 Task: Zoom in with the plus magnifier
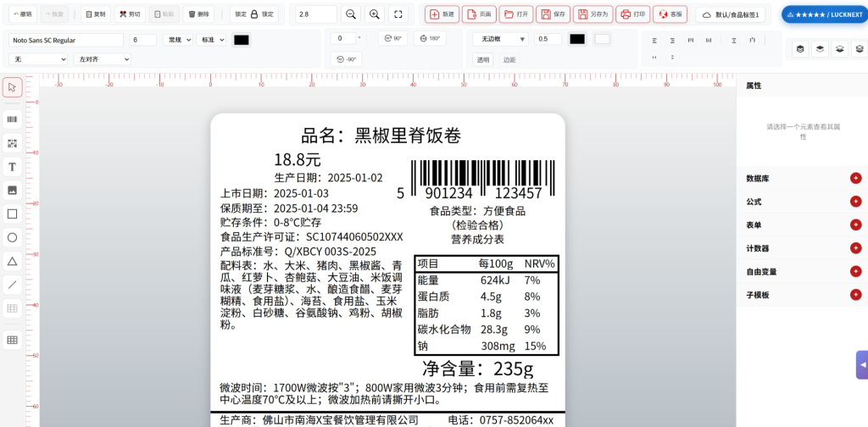click(x=374, y=14)
